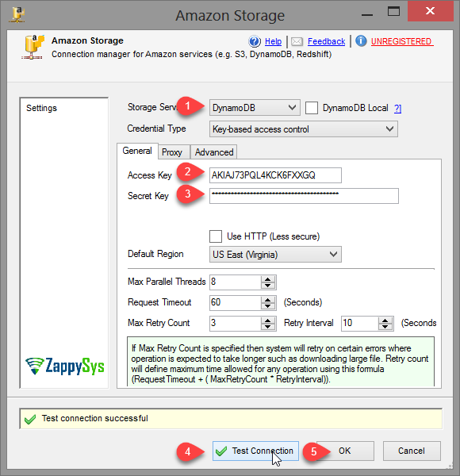Screen dimensions: 460x476
Task: Confirm with the OK button
Action: 345,451
